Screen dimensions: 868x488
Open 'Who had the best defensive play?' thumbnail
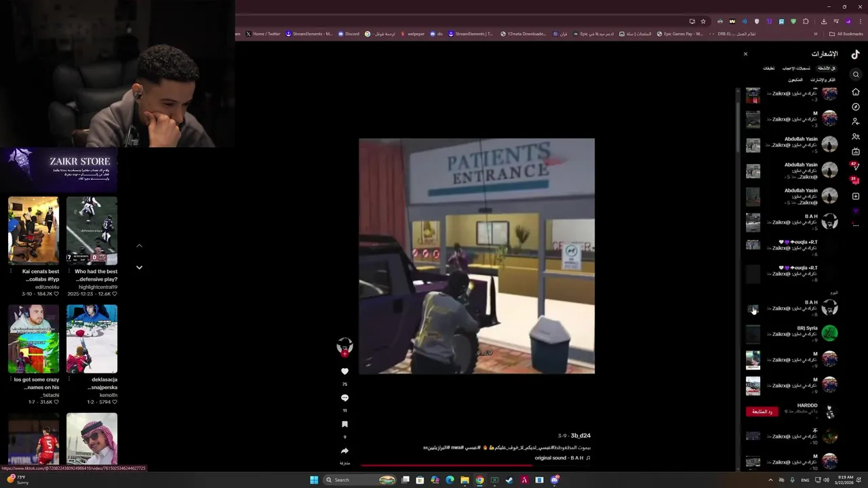coord(92,230)
